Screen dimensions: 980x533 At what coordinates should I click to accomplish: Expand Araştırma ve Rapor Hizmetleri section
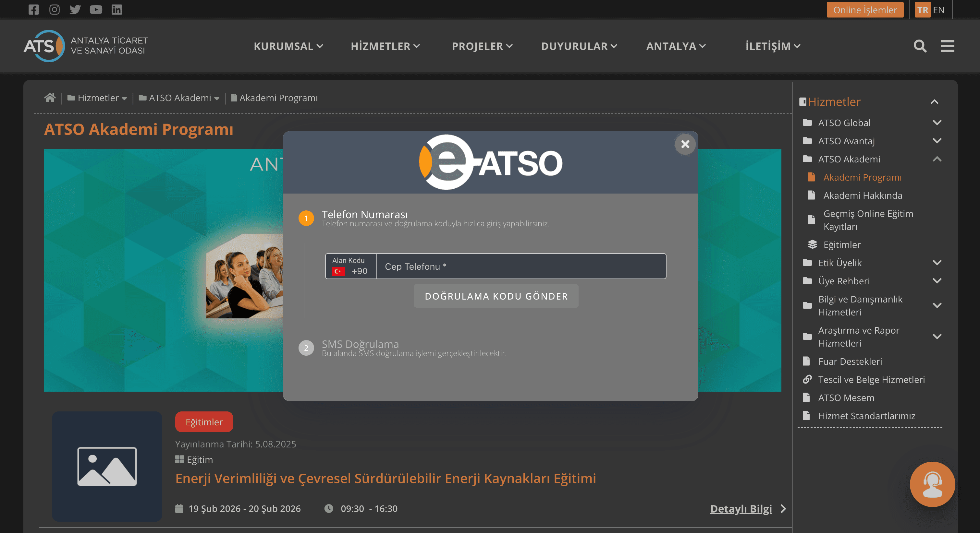coord(937,337)
